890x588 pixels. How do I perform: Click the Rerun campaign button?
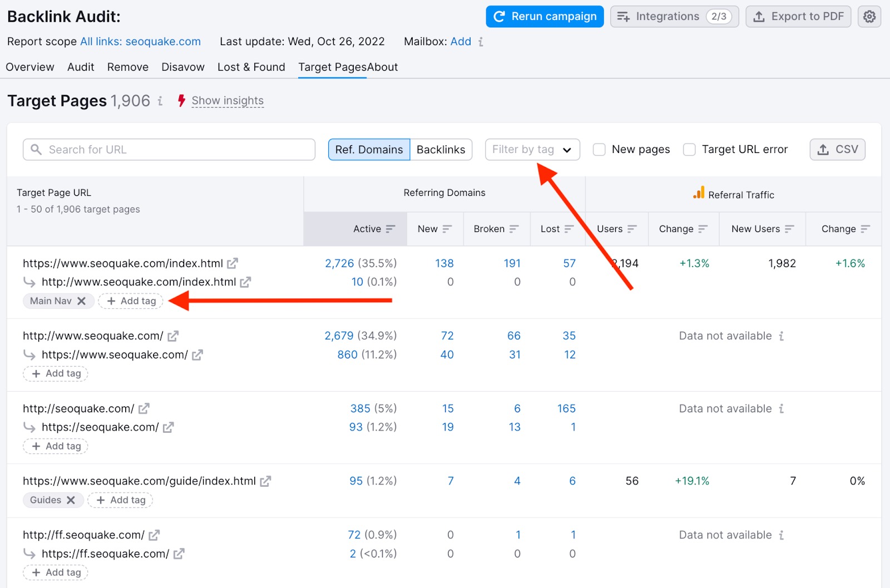point(544,16)
